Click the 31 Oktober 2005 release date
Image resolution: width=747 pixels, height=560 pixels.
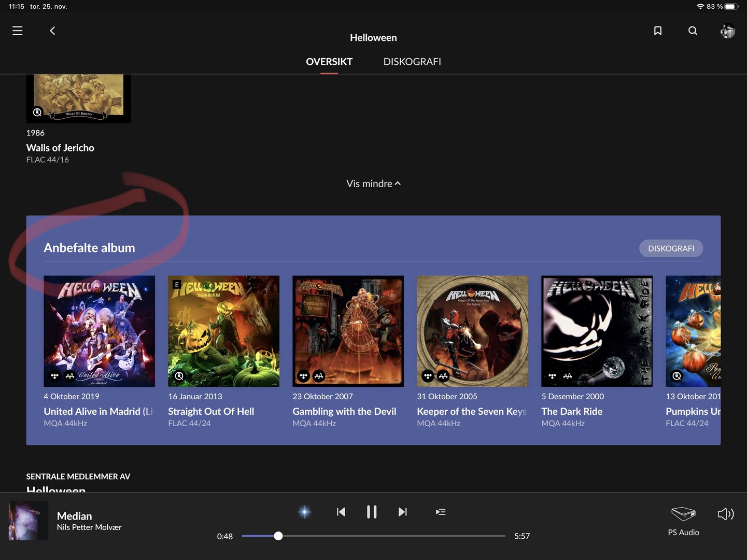pyautogui.click(x=447, y=397)
